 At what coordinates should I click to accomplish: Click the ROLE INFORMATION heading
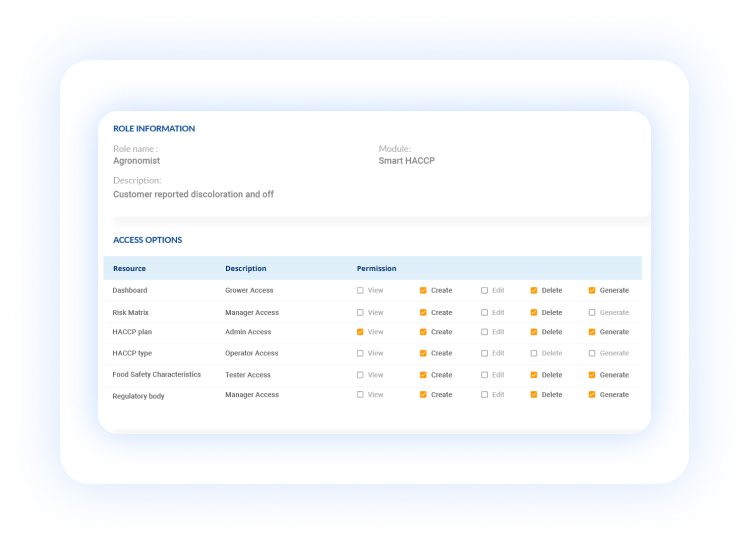154,128
